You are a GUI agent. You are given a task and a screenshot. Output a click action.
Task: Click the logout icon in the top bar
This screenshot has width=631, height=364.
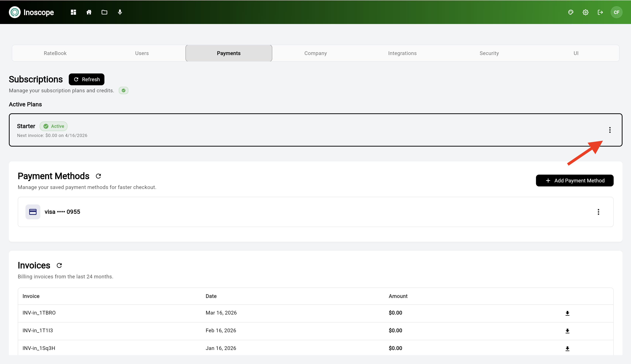click(600, 12)
